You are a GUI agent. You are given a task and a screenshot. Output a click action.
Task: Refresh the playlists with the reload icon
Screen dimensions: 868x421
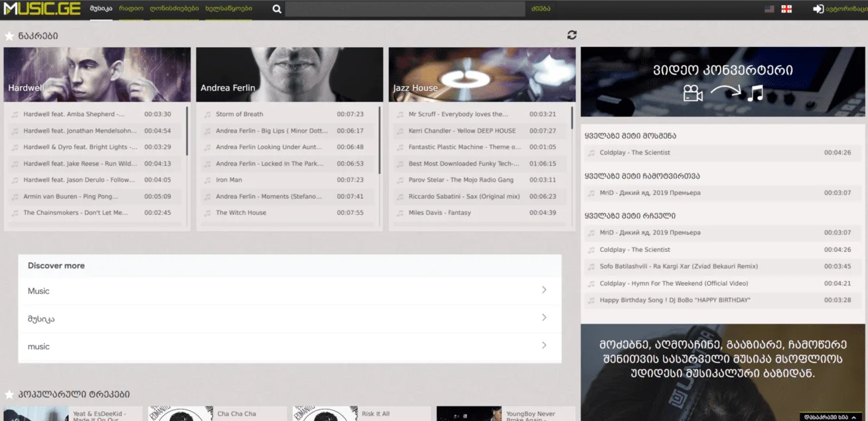572,35
